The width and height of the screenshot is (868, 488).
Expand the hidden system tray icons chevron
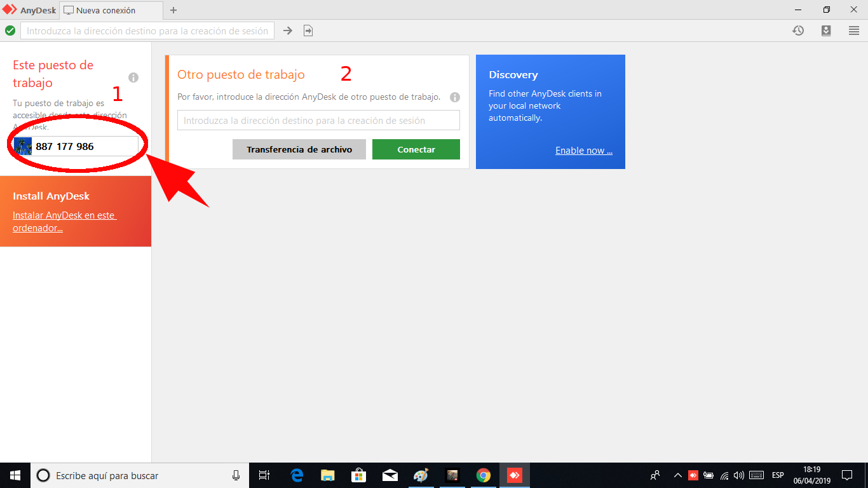click(x=677, y=475)
